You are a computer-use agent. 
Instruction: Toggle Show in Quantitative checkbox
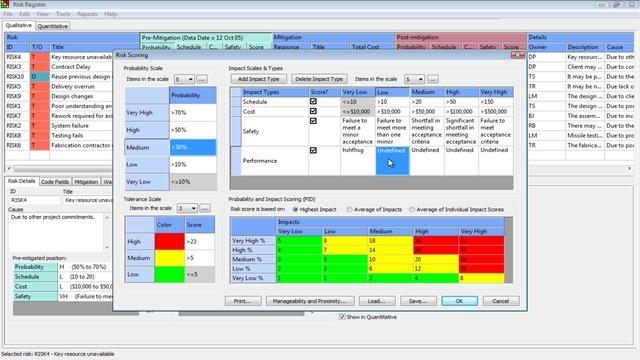pos(342,317)
